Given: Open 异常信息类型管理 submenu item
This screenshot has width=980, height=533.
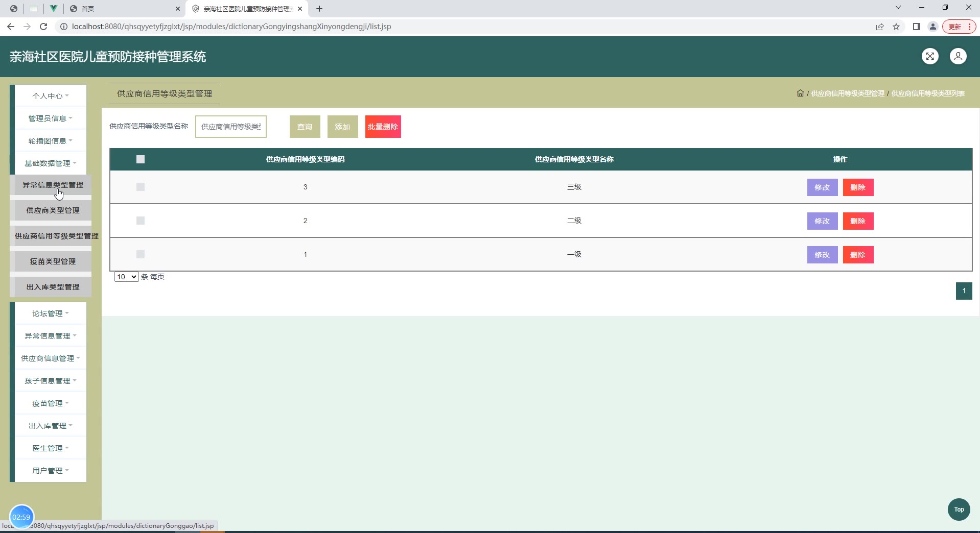Looking at the screenshot, I should (x=53, y=185).
